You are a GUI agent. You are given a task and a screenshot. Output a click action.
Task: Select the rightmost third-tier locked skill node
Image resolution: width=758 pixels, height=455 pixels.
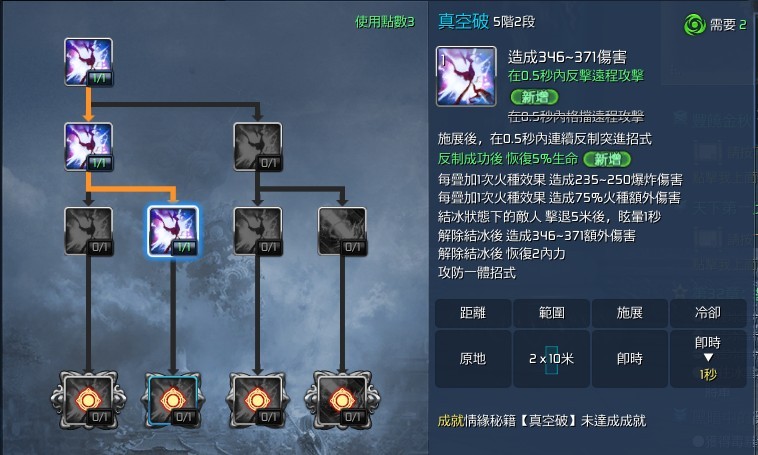coord(342,231)
